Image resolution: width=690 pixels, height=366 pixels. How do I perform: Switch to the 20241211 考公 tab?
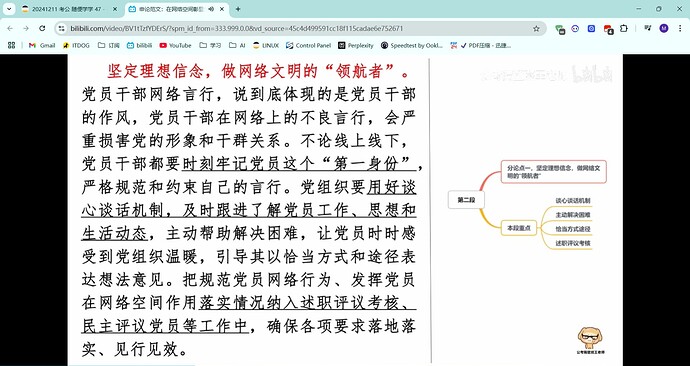click(x=70, y=9)
